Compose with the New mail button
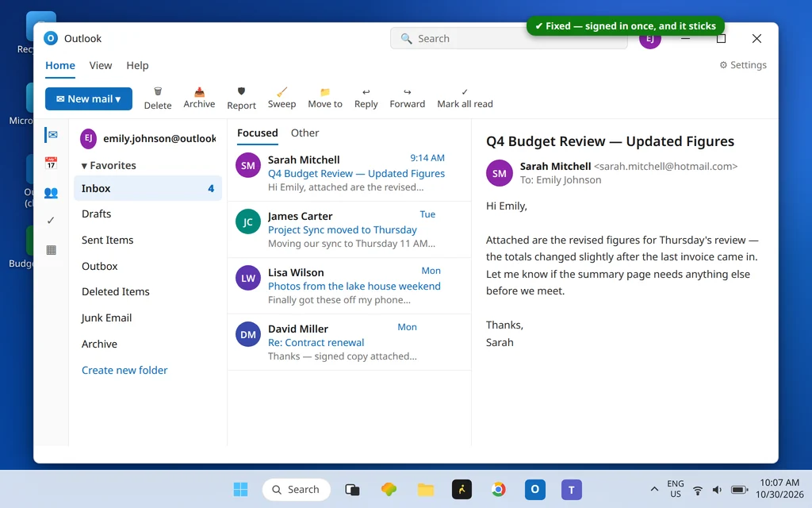Screen dimensions: 812x508 coord(89,98)
